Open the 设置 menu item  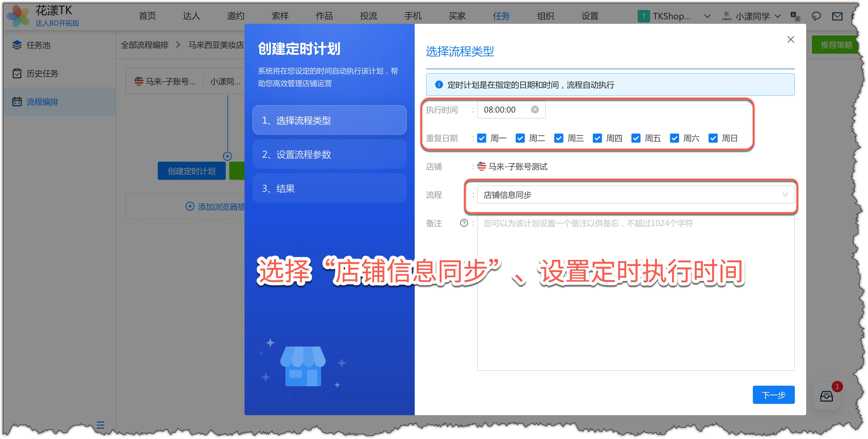[590, 16]
